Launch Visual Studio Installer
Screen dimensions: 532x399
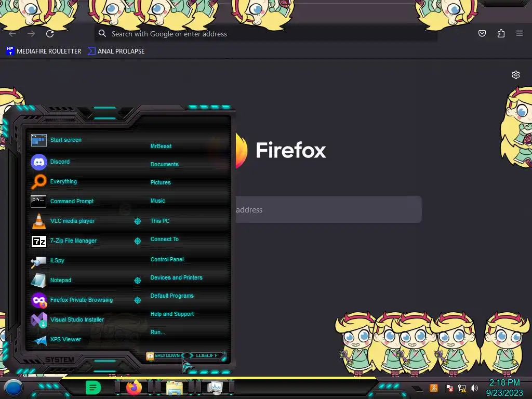point(77,320)
